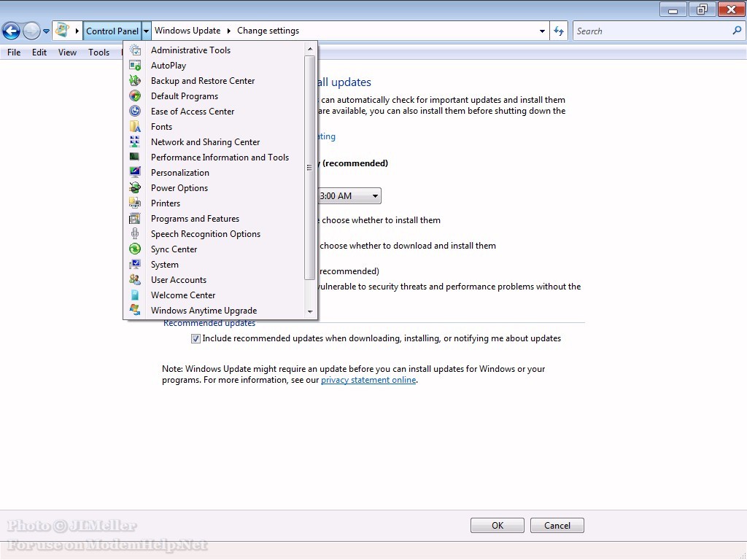Click the Control Panel breadcrumb button

(x=112, y=31)
